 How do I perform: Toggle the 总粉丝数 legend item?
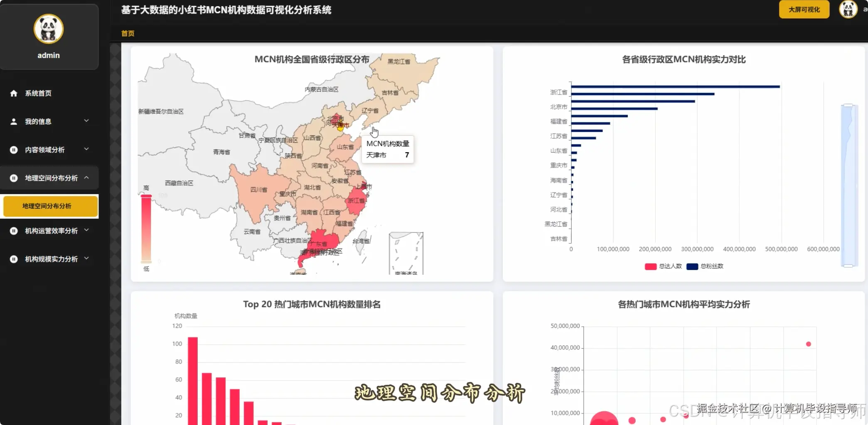click(705, 266)
